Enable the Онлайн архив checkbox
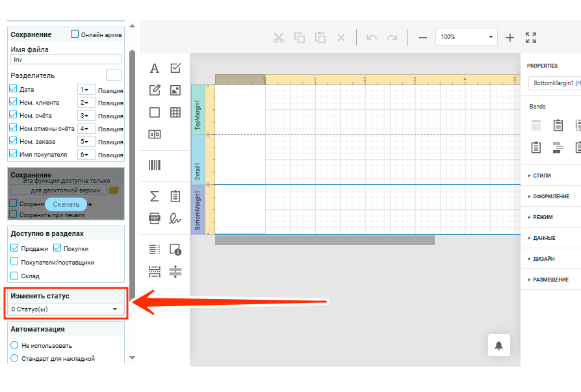The width and height of the screenshot is (581, 392). [x=75, y=34]
